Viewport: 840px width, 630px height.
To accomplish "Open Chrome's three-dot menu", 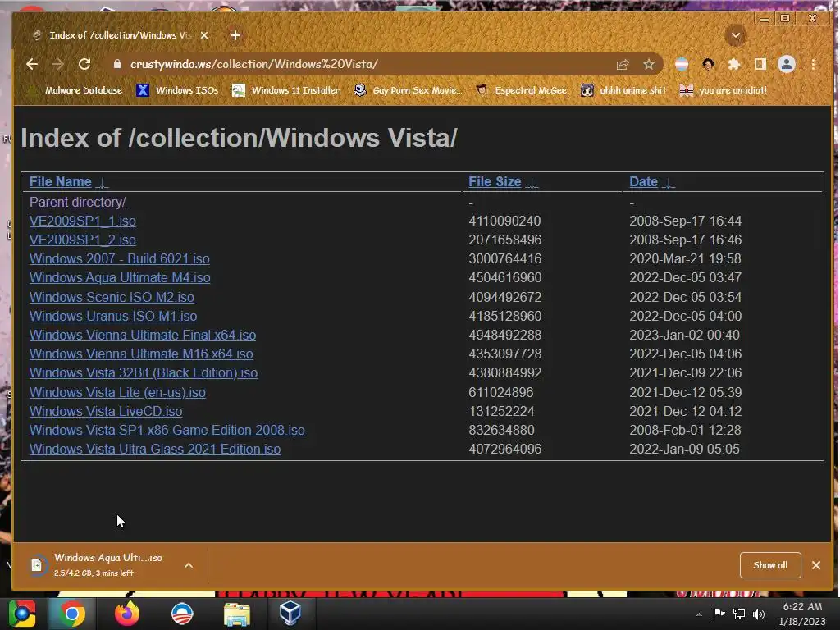I will click(x=813, y=64).
